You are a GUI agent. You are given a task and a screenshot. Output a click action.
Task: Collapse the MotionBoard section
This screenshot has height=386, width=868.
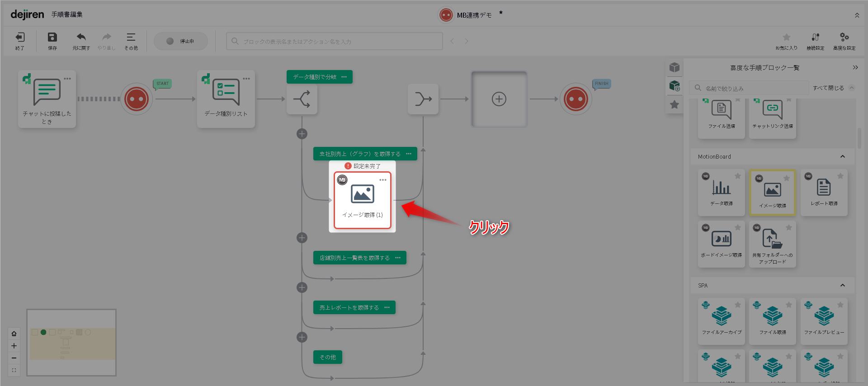point(843,156)
